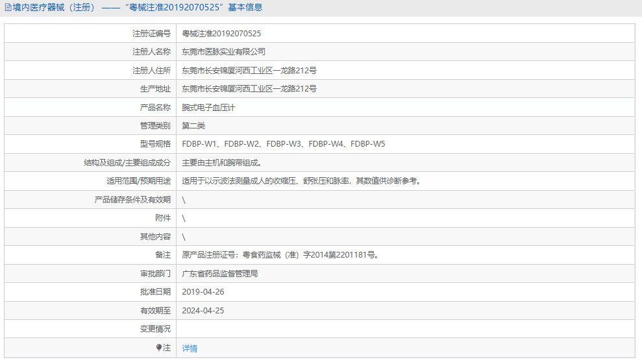This screenshot has width=642, height=364.
Task: Click structure text 主要由主机和腕带组成。
Action: coord(221,163)
